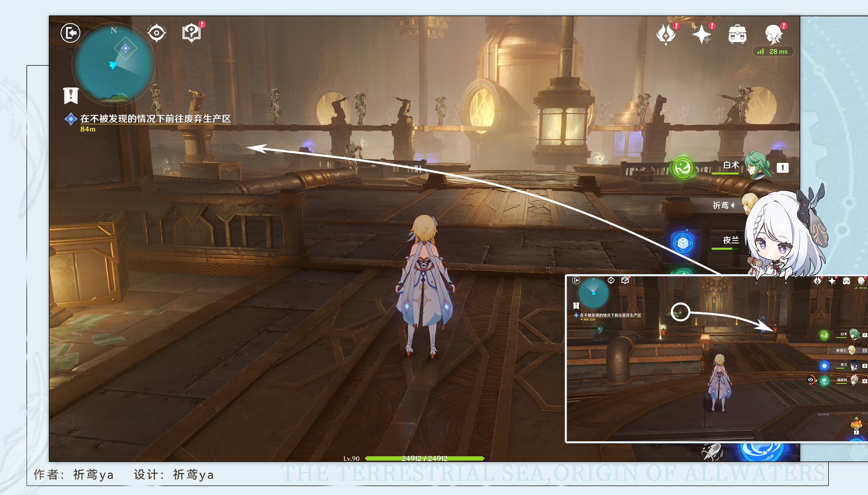Screen dimensions: 868x495
Task: Open Events four-point star icon, large screenshot
Action: click(x=701, y=34)
